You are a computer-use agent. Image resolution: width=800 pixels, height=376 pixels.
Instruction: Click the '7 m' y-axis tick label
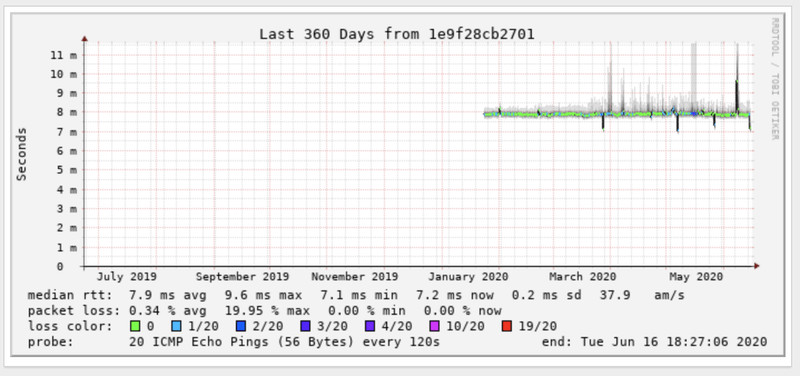pyautogui.click(x=68, y=132)
